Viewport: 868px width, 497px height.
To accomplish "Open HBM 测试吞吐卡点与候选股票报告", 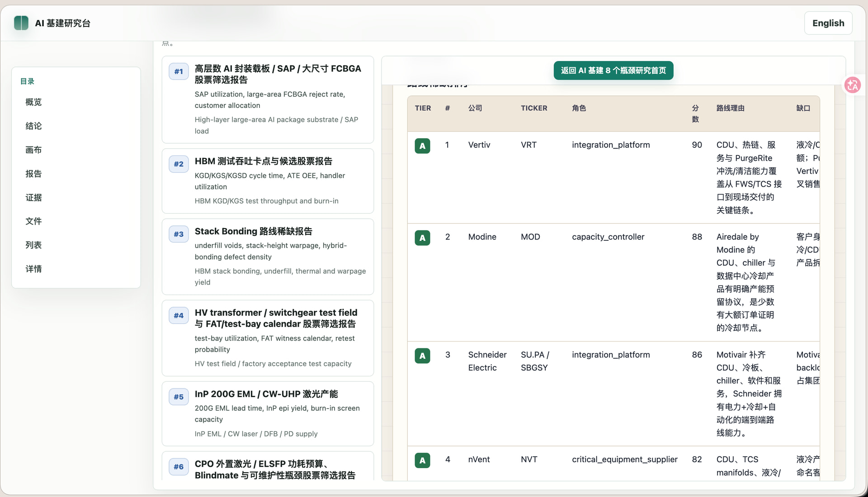I will click(x=264, y=161).
